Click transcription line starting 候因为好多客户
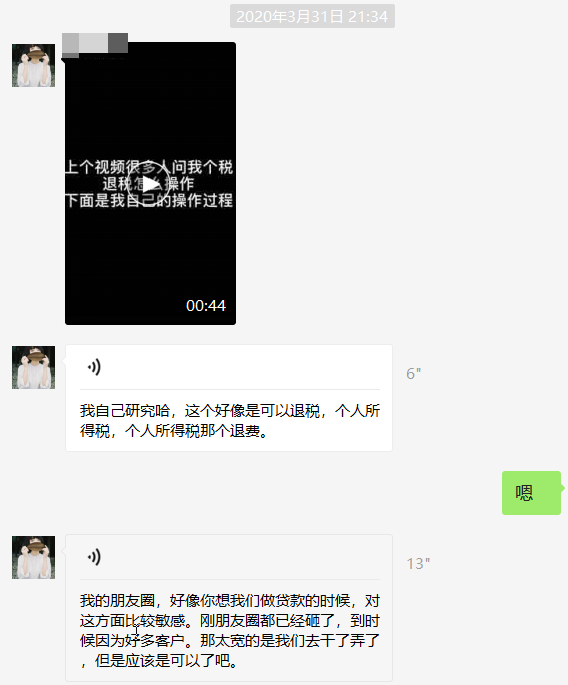Image resolution: width=568 pixels, height=685 pixels. [230, 640]
